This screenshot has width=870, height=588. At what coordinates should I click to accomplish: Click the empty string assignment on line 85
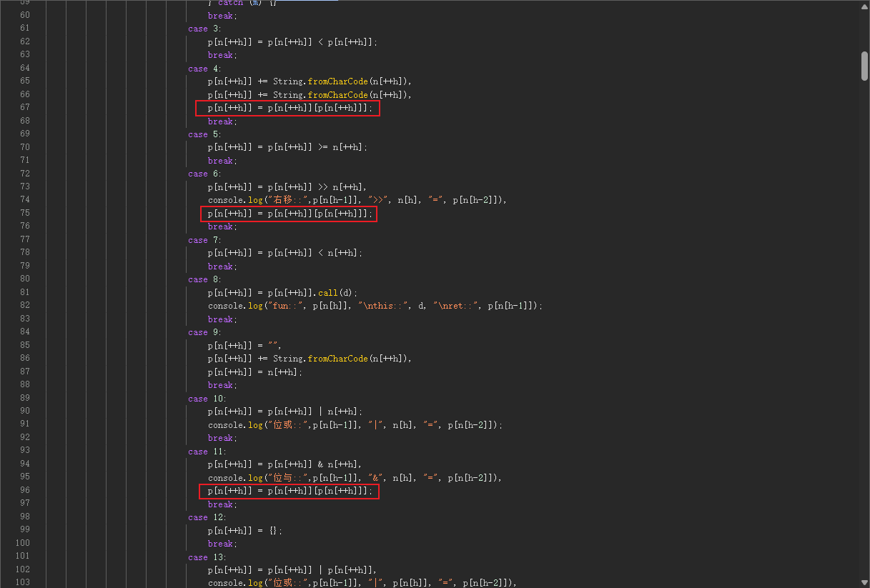tap(245, 345)
